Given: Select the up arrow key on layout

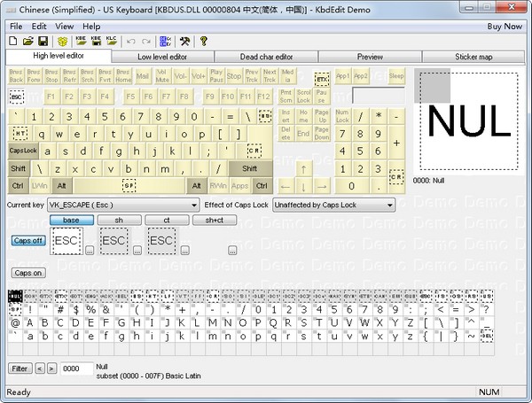Looking at the screenshot, I should tap(303, 169).
